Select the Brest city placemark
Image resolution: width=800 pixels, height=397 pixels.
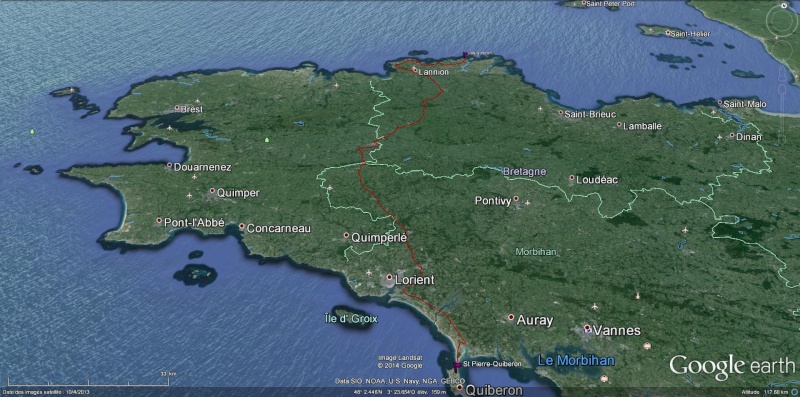177,108
